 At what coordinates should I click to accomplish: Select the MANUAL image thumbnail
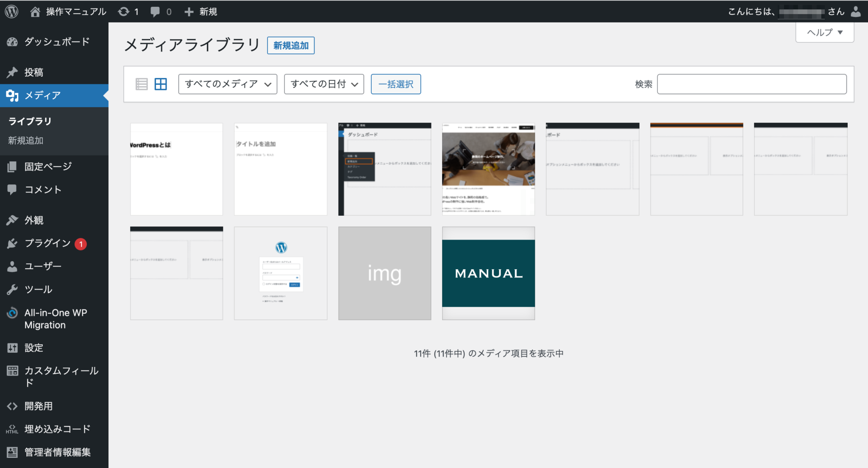[x=488, y=273]
